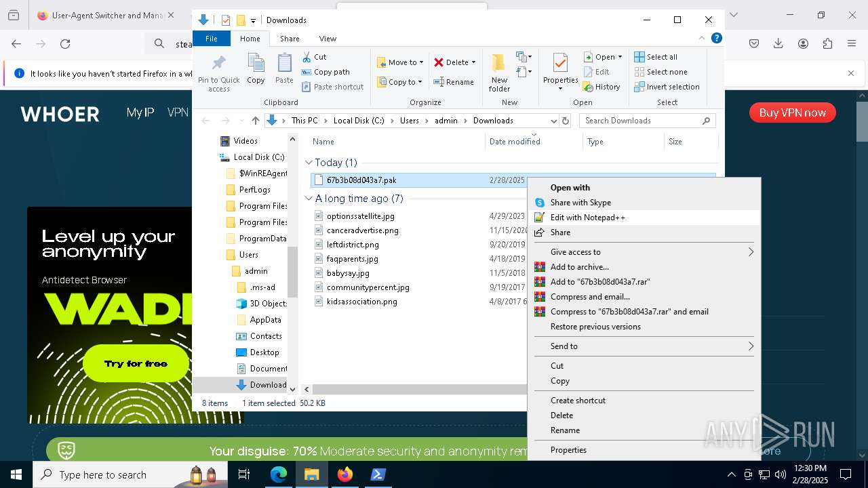Click the Paste ribbon icon
Viewport: 868px width, 488px height.
284,68
